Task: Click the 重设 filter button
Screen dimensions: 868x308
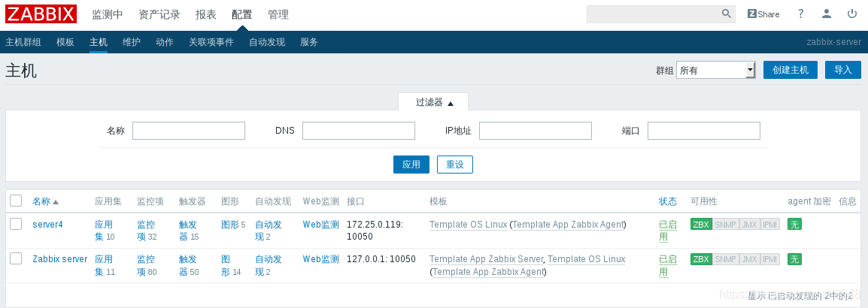Action: (x=455, y=165)
